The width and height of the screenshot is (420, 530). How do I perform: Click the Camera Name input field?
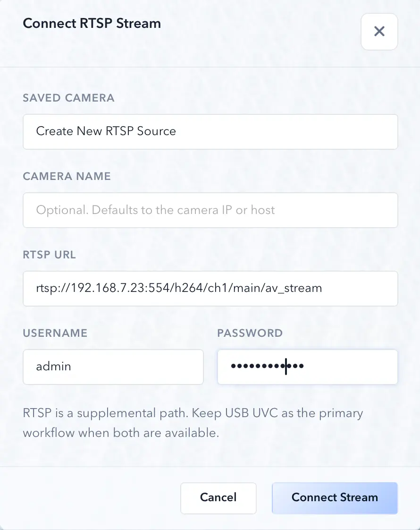tap(210, 210)
